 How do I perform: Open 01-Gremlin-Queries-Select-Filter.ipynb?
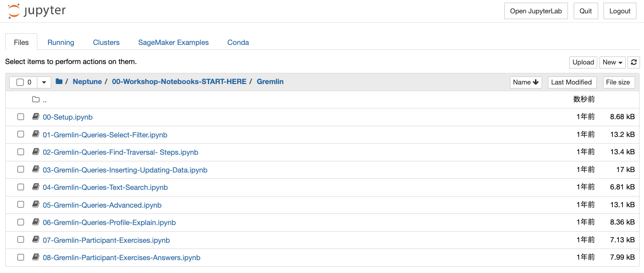[x=105, y=135]
